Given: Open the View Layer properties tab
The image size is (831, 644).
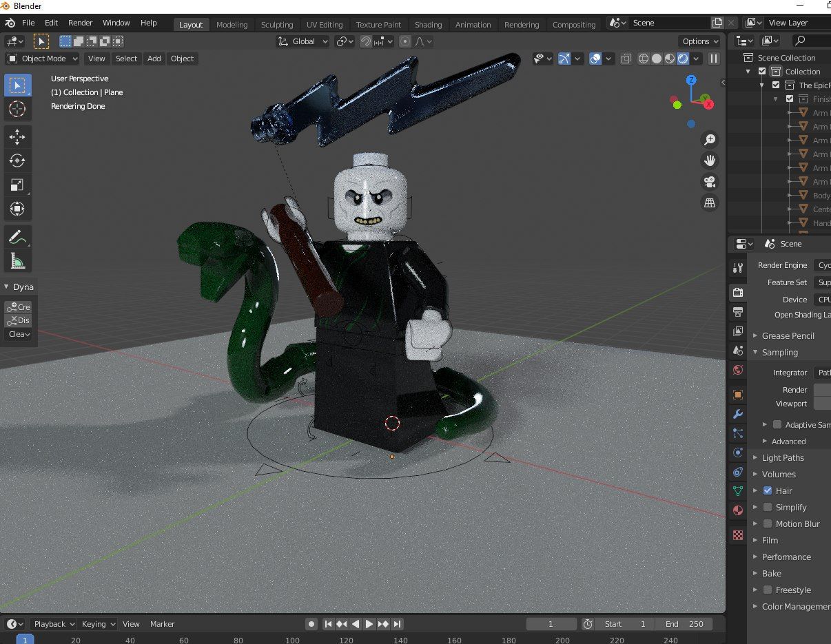Looking at the screenshot, I should tap(737, 331).
